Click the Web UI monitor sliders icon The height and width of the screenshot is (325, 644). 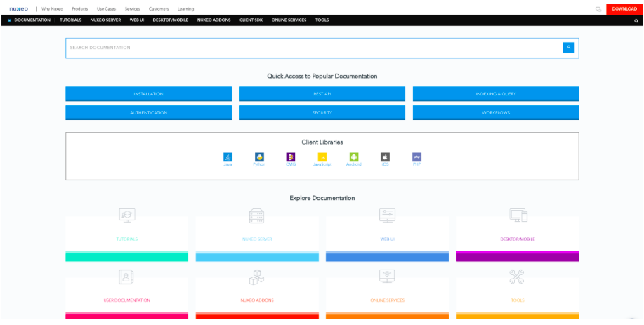(387, 215)
